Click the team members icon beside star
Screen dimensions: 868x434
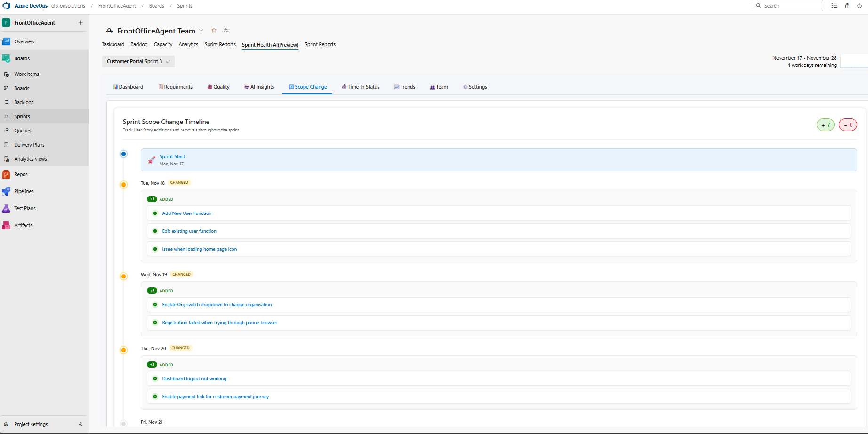click(x=226, y=30)
